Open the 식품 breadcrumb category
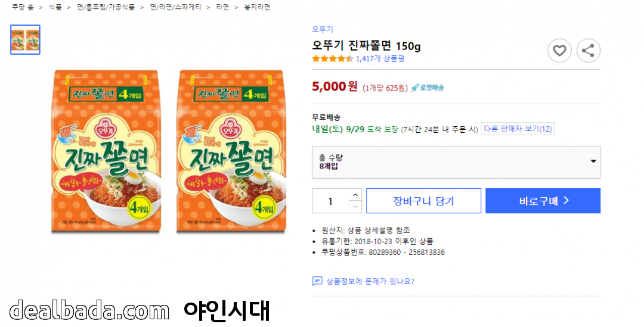 [x=55, y=7]
